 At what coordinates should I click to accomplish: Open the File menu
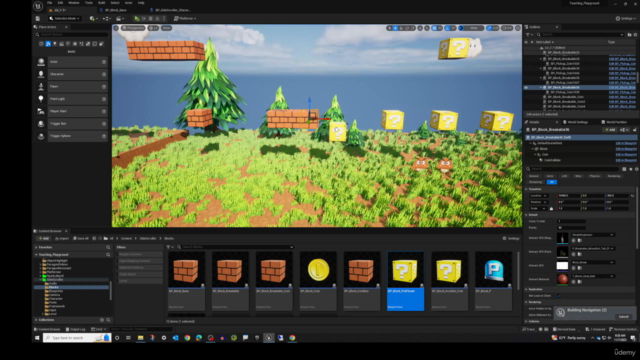(49, 3)
